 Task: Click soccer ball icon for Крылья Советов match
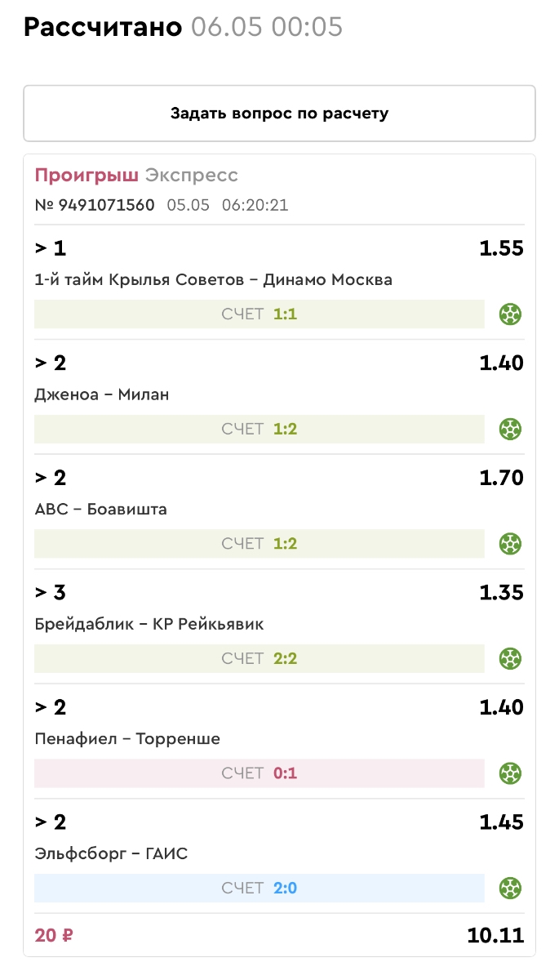tap(510, 314)
